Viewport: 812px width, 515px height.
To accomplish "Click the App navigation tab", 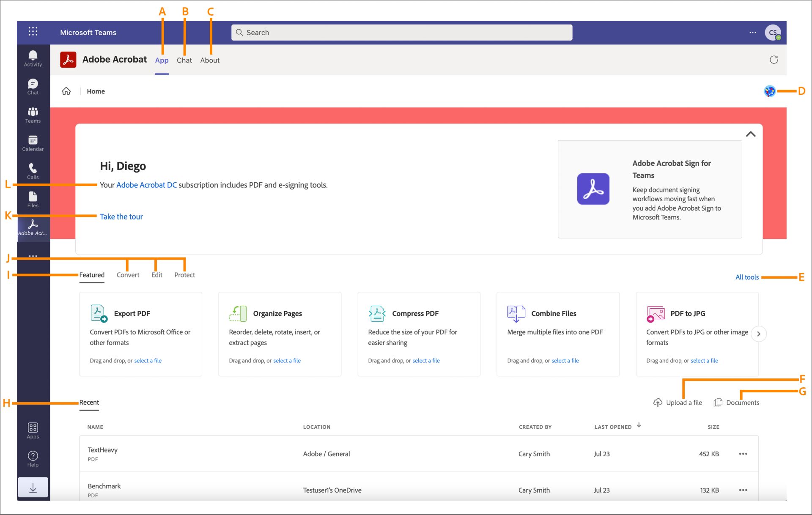I will click(x=162, y=60).
